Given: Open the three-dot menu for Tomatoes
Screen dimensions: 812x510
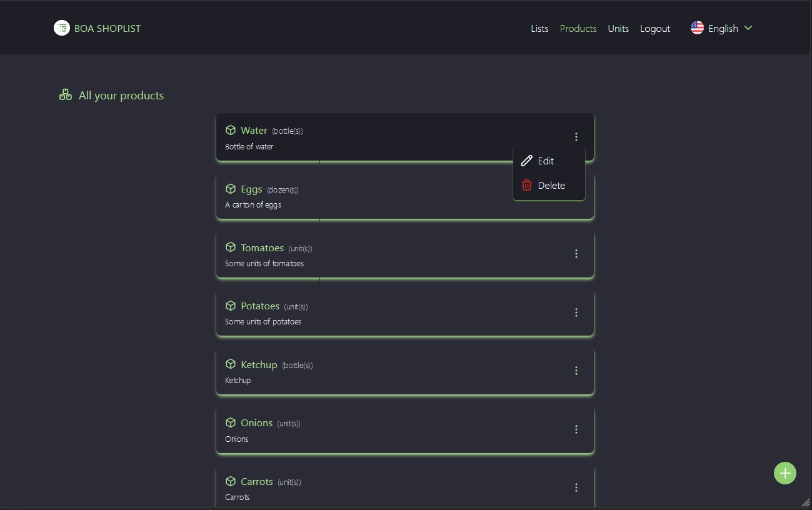Looking at the screenshot, I should [576, 254].
